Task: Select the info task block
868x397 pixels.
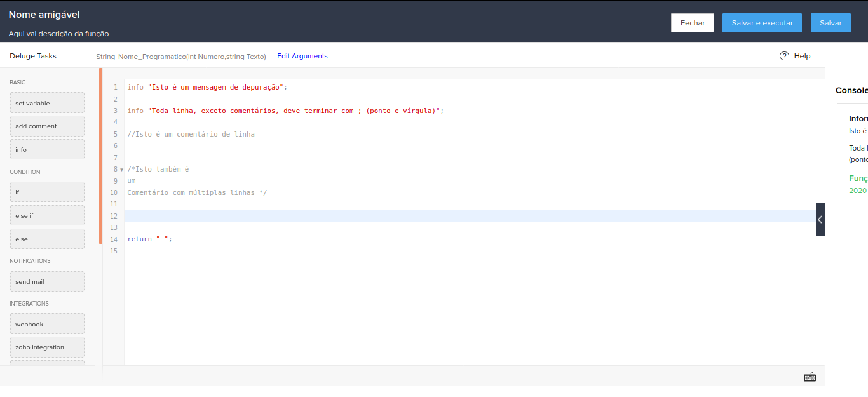Action: click(x=47, y=149)
